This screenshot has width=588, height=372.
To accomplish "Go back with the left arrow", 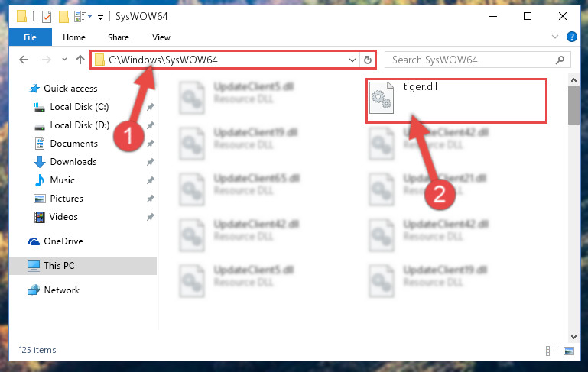I will tap(24, 60).
